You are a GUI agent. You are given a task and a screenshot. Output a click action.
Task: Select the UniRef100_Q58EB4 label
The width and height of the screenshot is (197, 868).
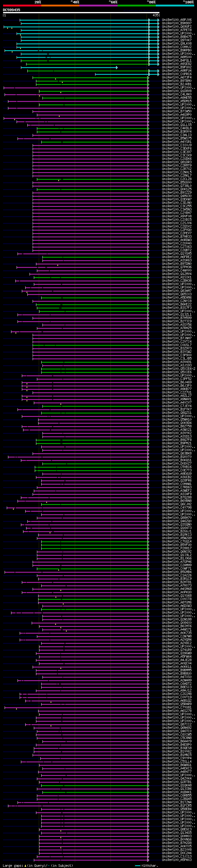coord(176,809)
